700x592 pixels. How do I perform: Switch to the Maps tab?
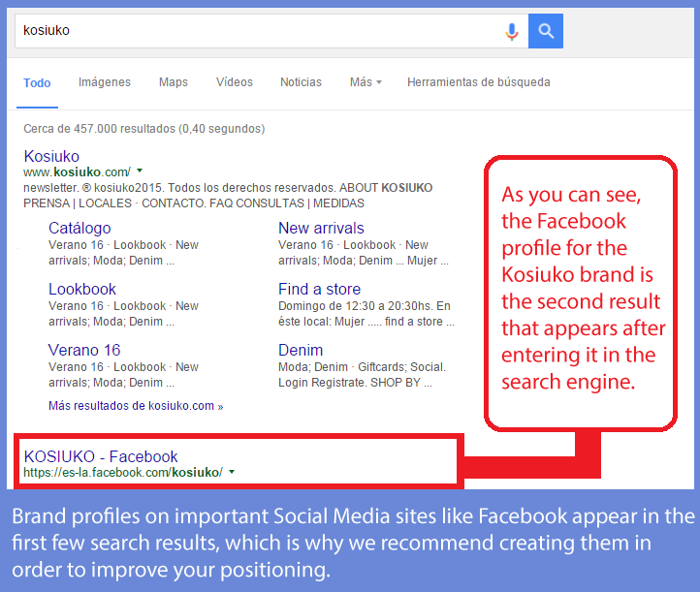coord(174,82)
